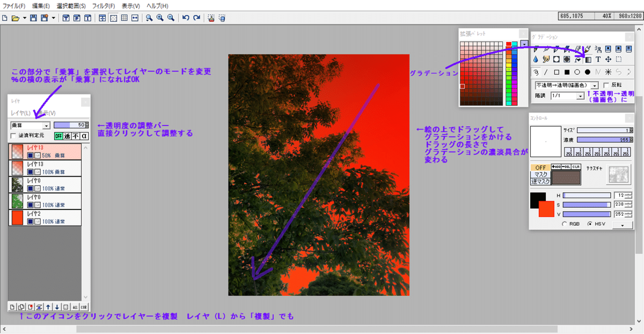Click the magnifier zoom tool toolbar icon
This screenshot has width=644, height=334.
click(x=149, y=18)
